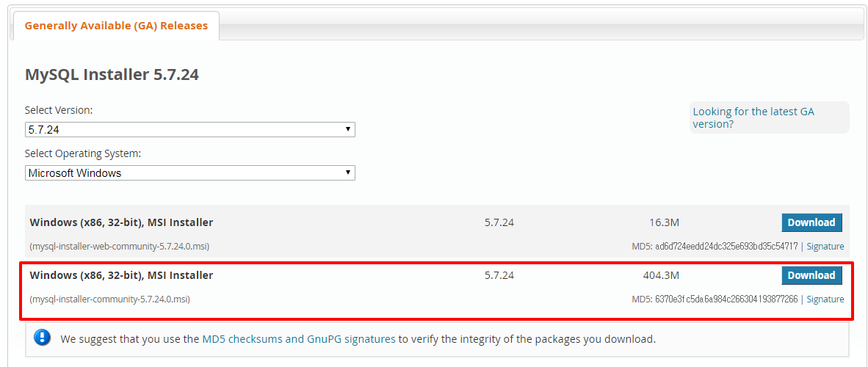The image size is (868, 367).
Task: Click the mysql-installer-web-community-5.7.24.0.msi filename
Action: [120, 247]
